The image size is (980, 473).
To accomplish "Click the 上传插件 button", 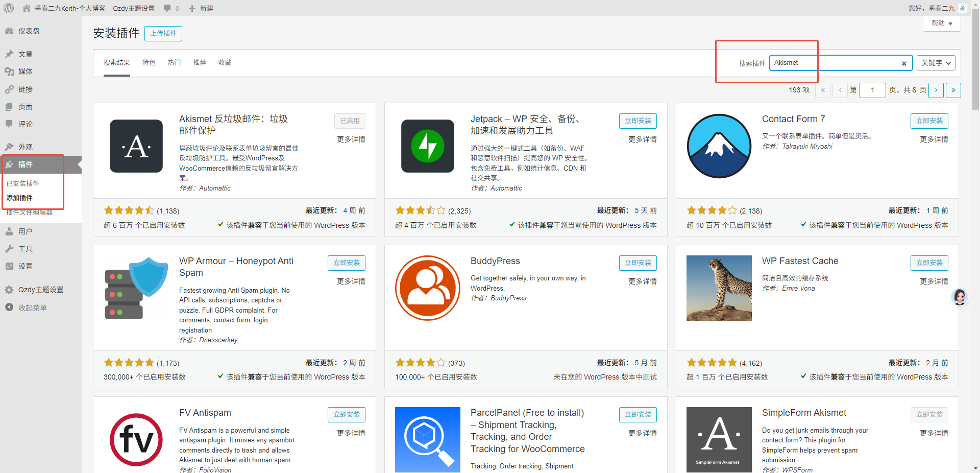I will click(x=163, y=33).
